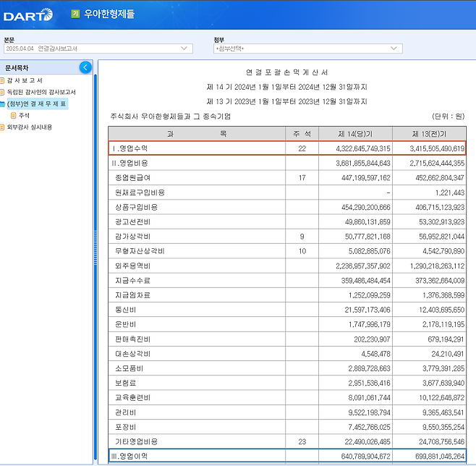
Task: Click the 제 14(당)기 column header
Action: 355,134
